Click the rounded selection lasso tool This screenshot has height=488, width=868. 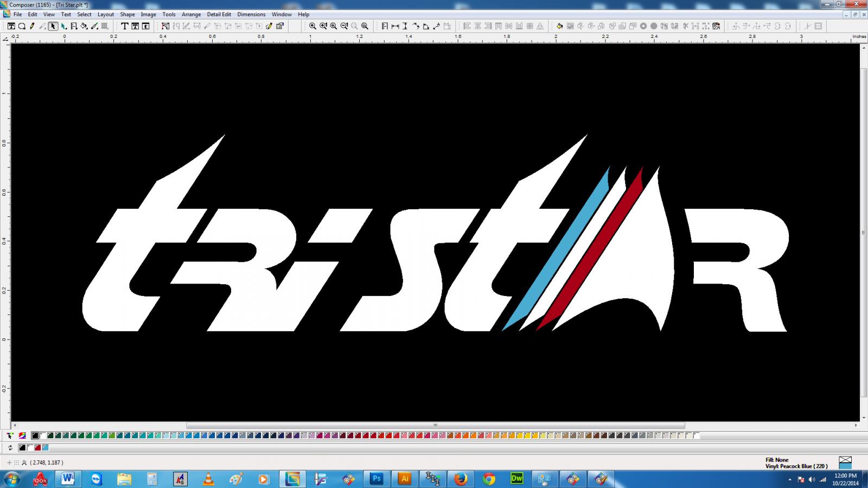tap(22, 26)
